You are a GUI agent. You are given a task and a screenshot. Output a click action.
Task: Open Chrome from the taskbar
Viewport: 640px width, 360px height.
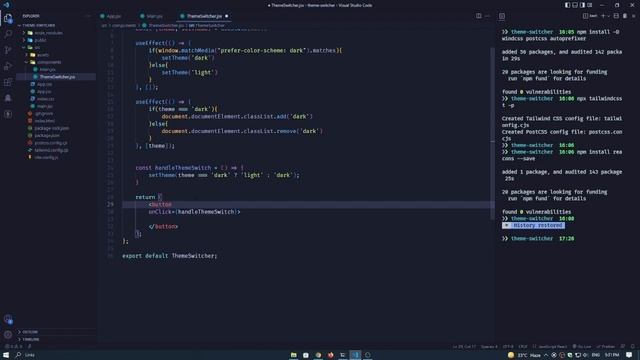(x=318, y=355)
